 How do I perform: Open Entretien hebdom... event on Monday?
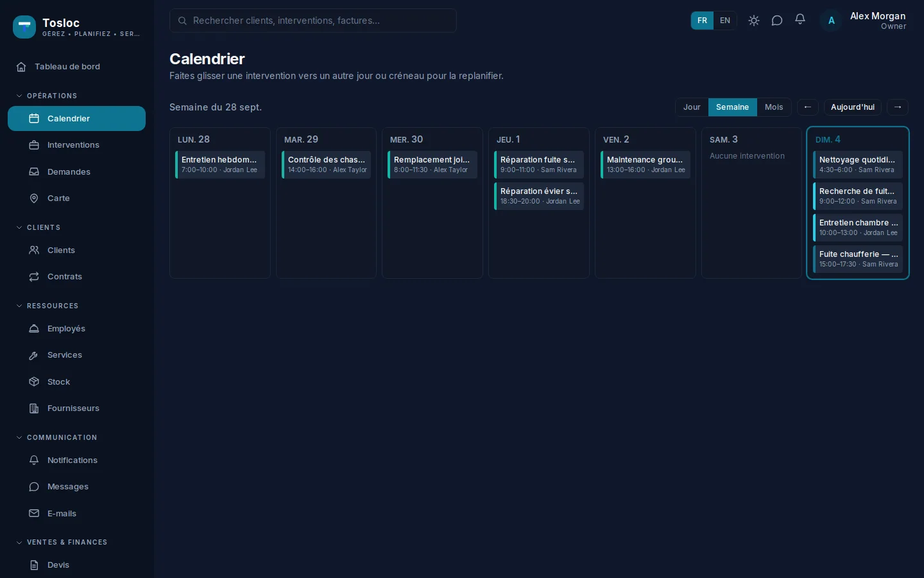point(220,164)
